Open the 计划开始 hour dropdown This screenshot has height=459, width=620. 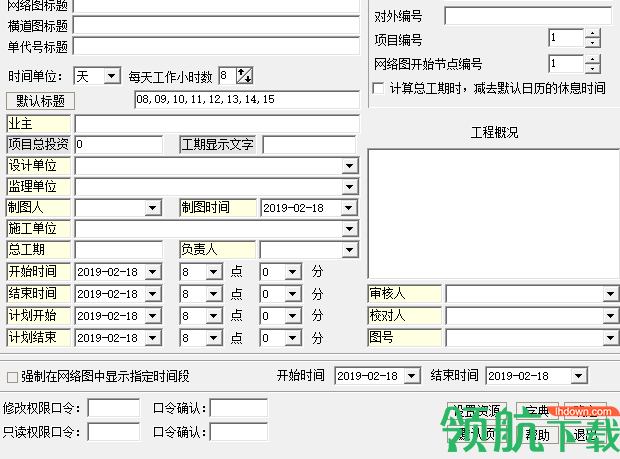click(214, 316)
